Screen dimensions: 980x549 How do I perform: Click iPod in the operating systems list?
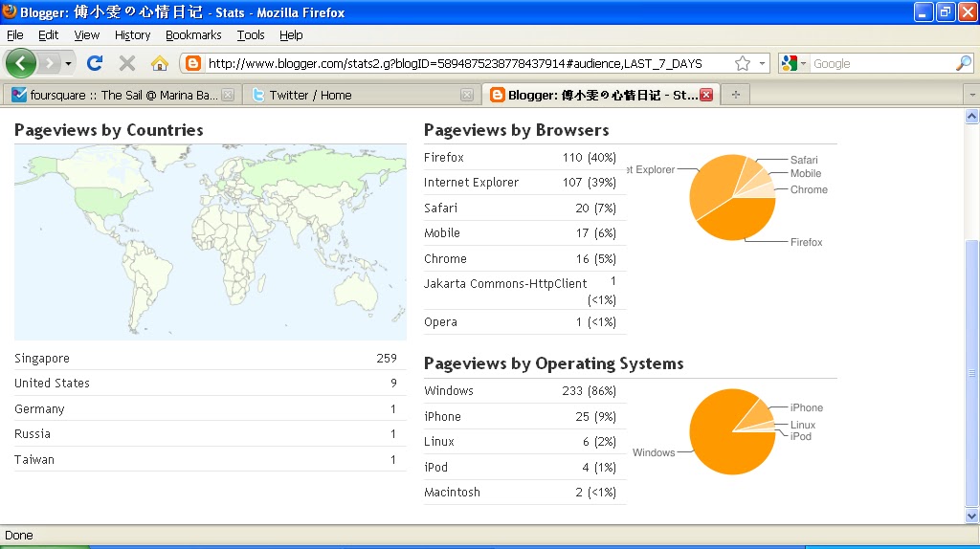click(x=435, y=467)
